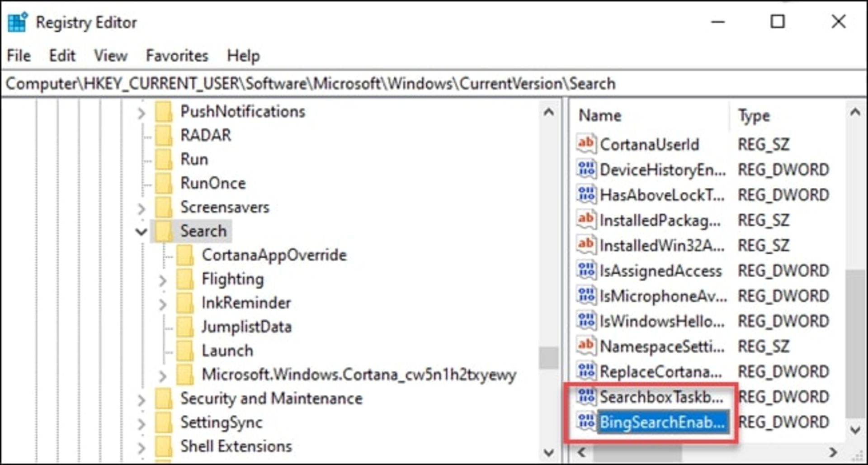Click the InstalledPackag... string icon

[x=586, y=220]
